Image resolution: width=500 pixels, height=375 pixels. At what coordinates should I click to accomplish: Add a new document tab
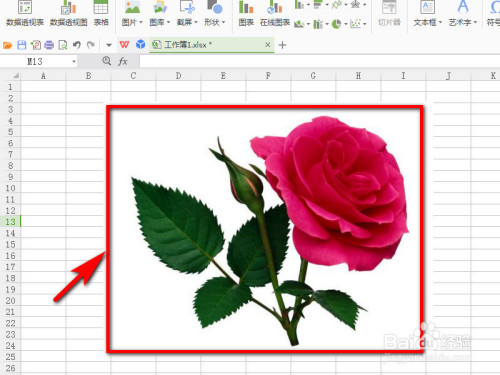point(282,45)
